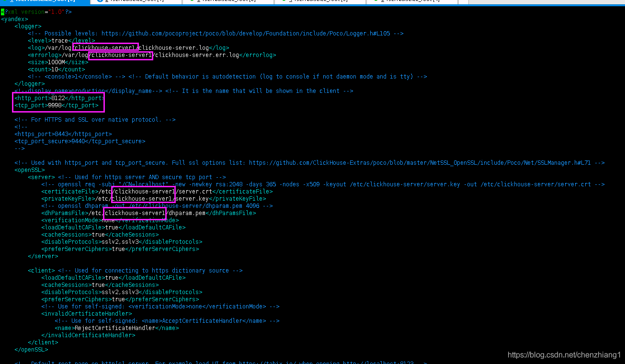Click server.key in the privateKeyFile line
Image resolution: width=625 pixels, height=364 pixels.
tap(193, 199)
